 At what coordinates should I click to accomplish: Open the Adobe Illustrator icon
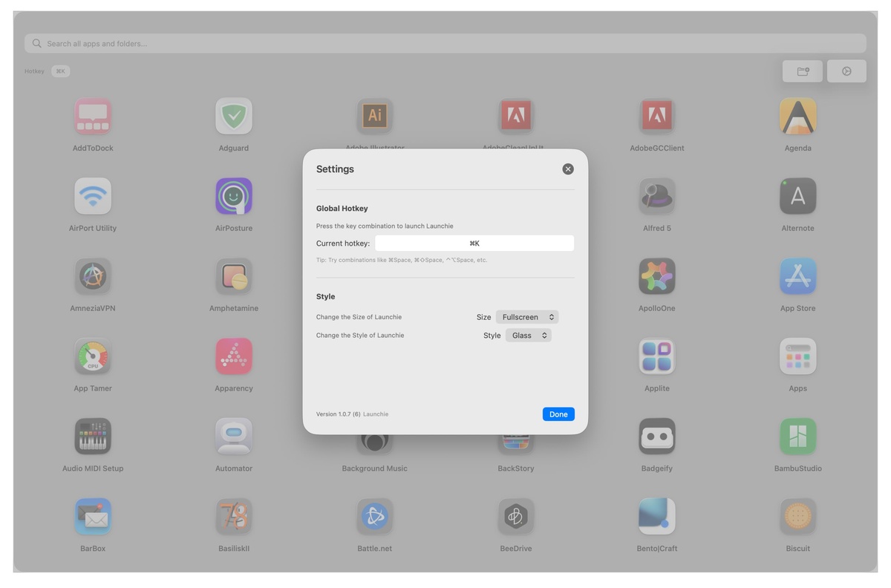pyautogui.click(x=375, y=115)
